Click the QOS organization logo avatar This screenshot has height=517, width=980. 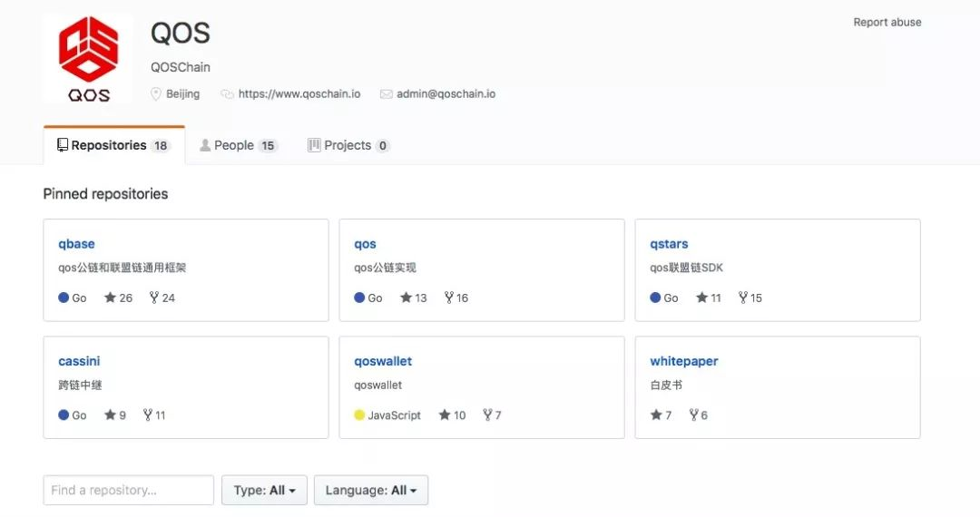pos(88,58)
